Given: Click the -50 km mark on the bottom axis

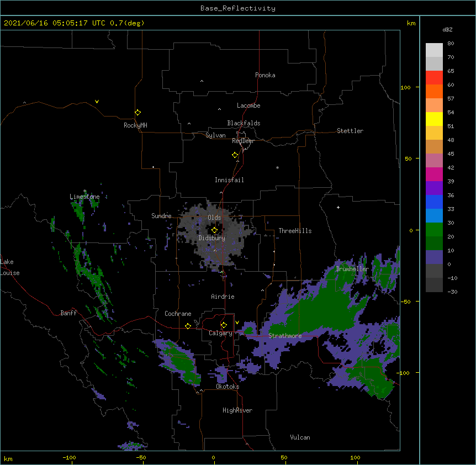Looking at the screenshot, I should tap(141, 457).
